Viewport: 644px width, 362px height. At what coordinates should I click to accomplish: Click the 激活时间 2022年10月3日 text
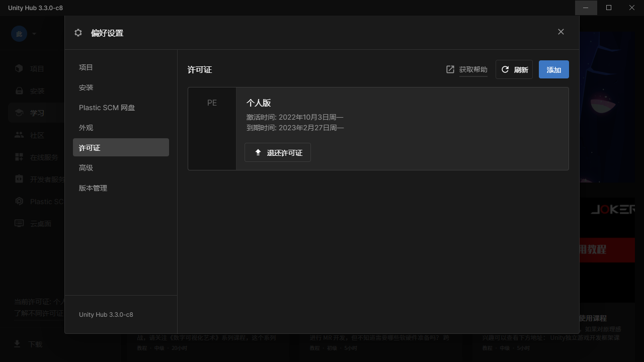(295, 118)
